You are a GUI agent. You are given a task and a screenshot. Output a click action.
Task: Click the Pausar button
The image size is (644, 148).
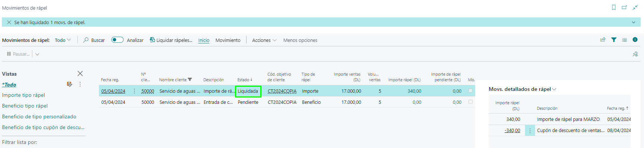[18, 54]
